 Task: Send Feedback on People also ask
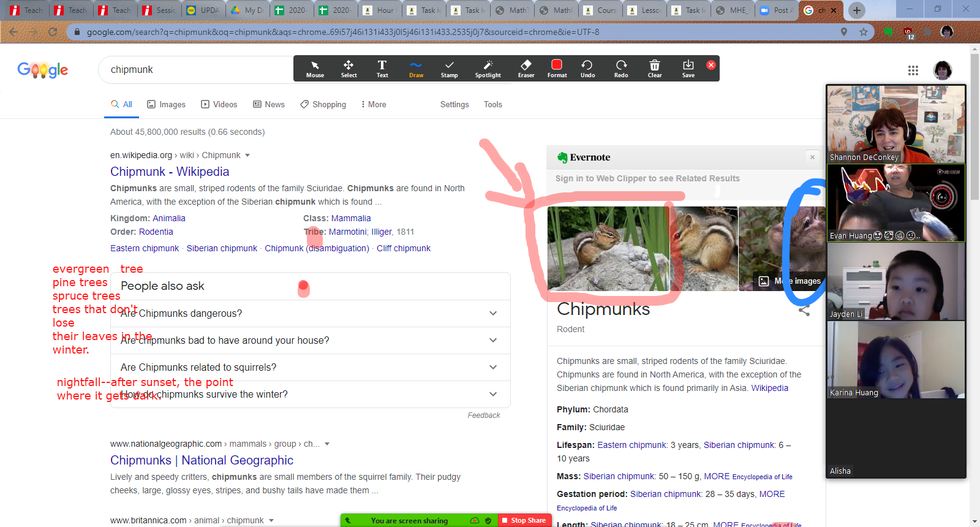click(484, 415)
